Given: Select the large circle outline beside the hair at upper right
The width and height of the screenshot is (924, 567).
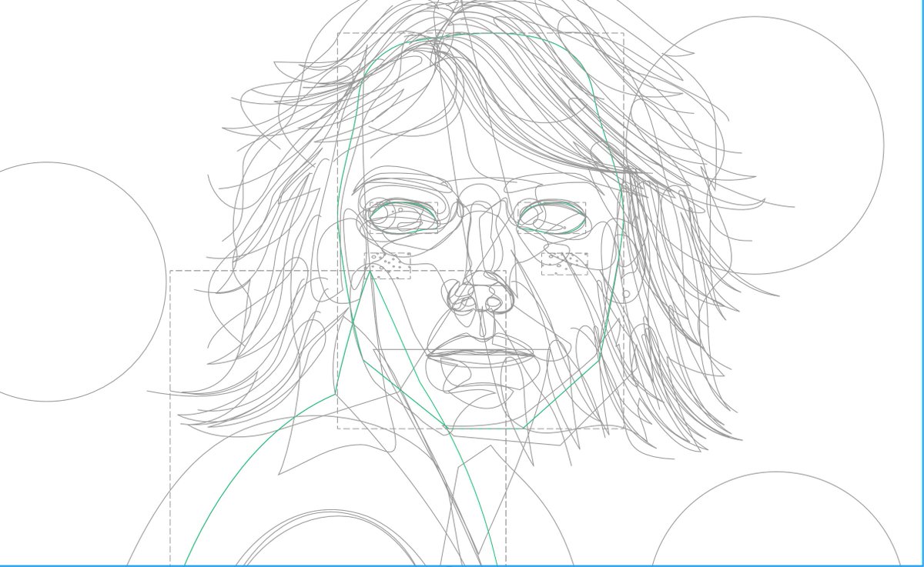Looking at the screenshot, I should tap(755, 145).
